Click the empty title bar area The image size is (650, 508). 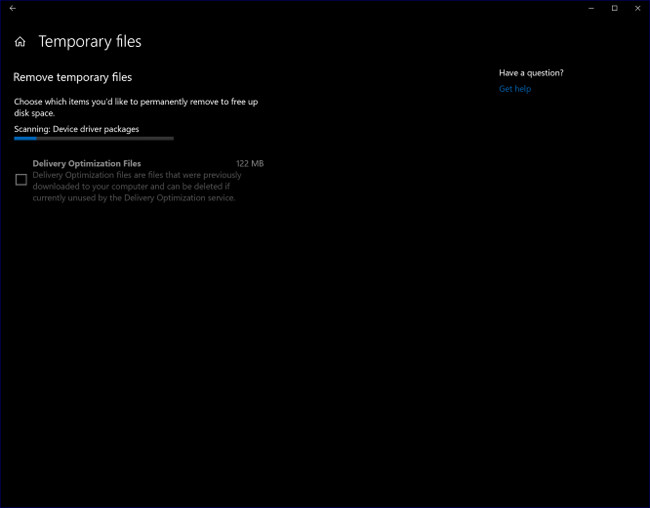[300, 8]
